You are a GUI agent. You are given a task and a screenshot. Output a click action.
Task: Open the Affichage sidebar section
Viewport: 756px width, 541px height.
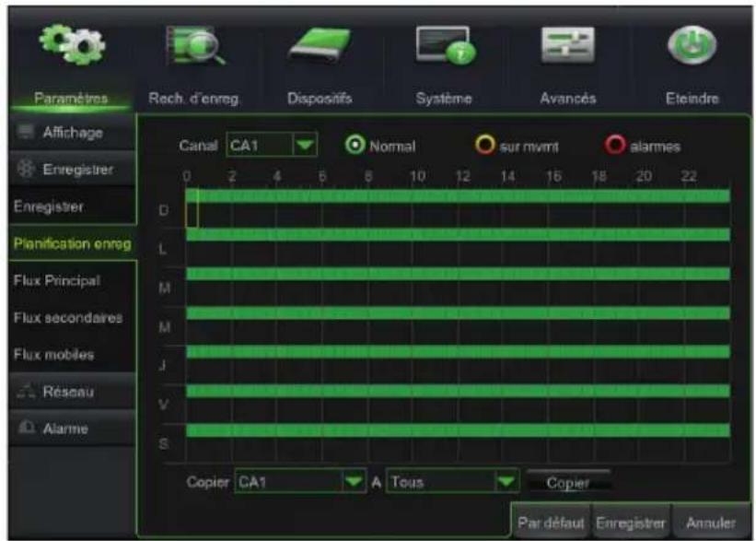coord(73,132)
